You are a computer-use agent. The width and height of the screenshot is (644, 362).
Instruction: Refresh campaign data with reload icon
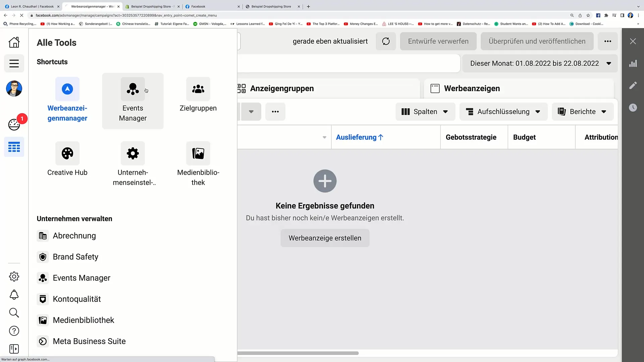click(x=385, y=41)
